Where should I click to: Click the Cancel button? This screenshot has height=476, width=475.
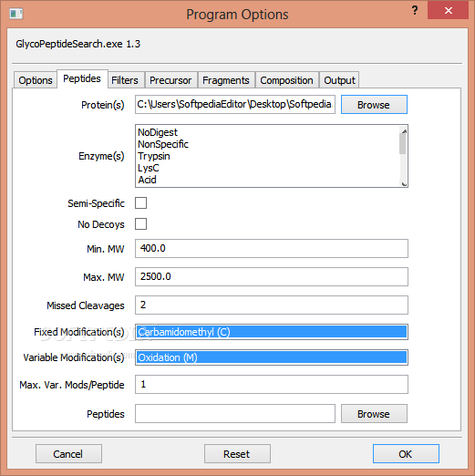pos(68,454)
